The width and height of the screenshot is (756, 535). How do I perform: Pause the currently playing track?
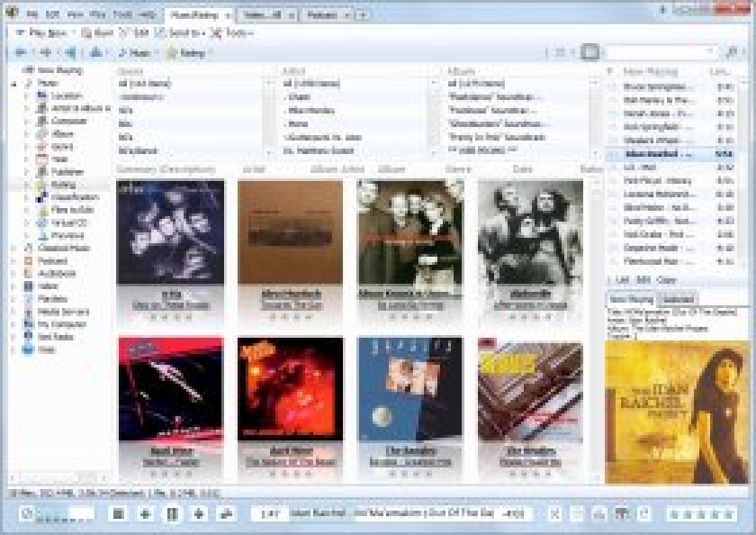[172, 513]
